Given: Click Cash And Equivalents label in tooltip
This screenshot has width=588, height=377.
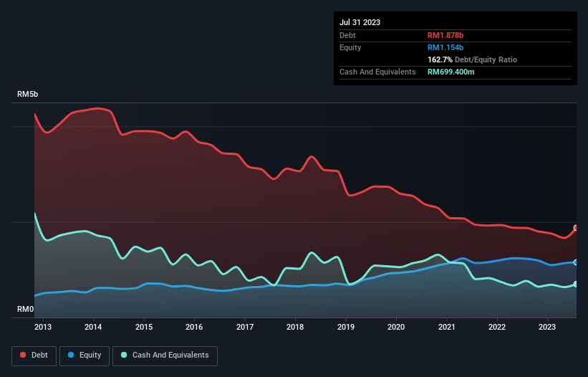Looking at the screenshot, I should pyautogui.click(x=377, y=72).
